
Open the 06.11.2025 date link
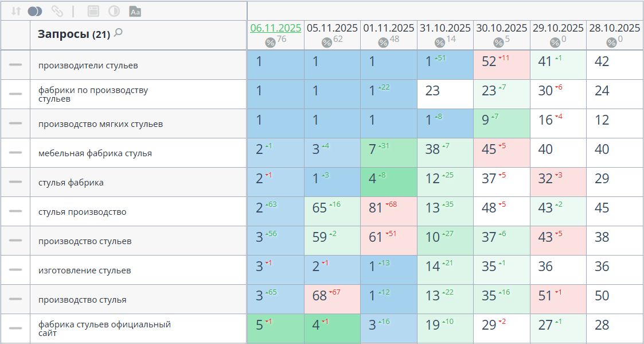276,28
